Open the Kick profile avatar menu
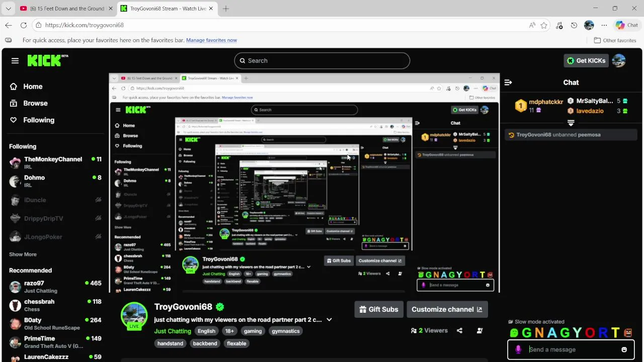Screen dimensions: 644x362 tap(619, 60)
